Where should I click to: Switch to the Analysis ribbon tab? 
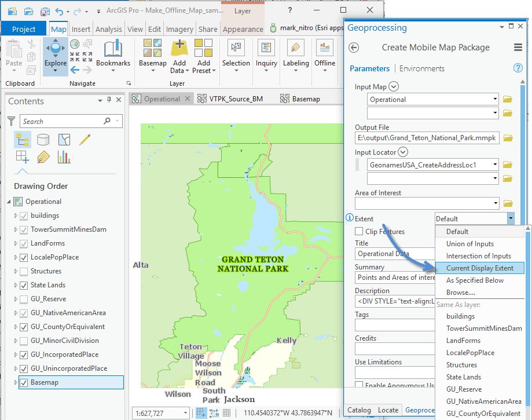point(109,29)
